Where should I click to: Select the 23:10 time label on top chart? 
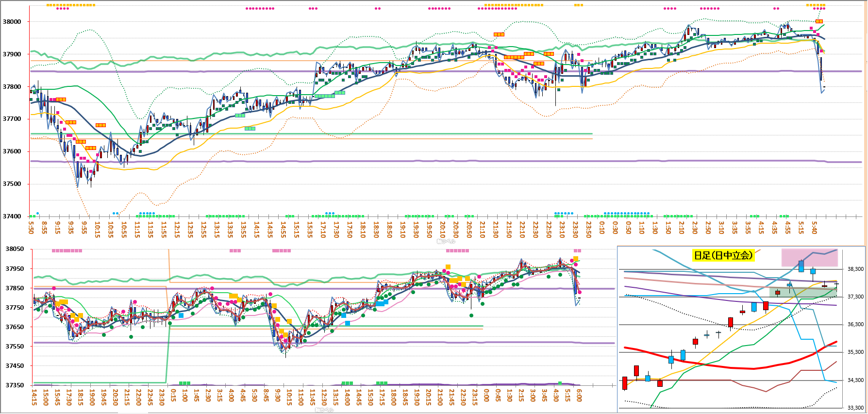(562, 227)
